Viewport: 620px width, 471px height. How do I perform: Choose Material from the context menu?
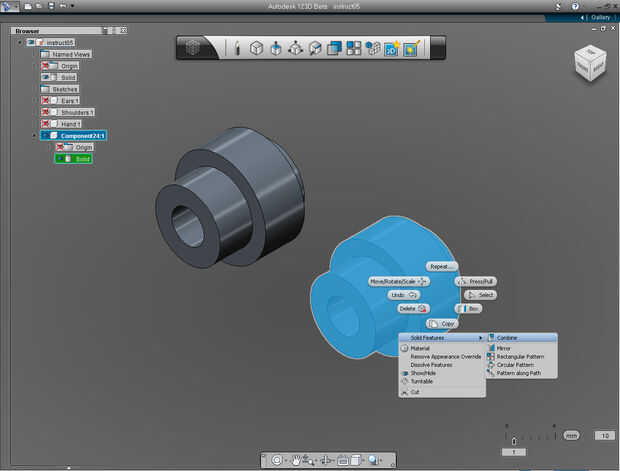tap(442, 348)
